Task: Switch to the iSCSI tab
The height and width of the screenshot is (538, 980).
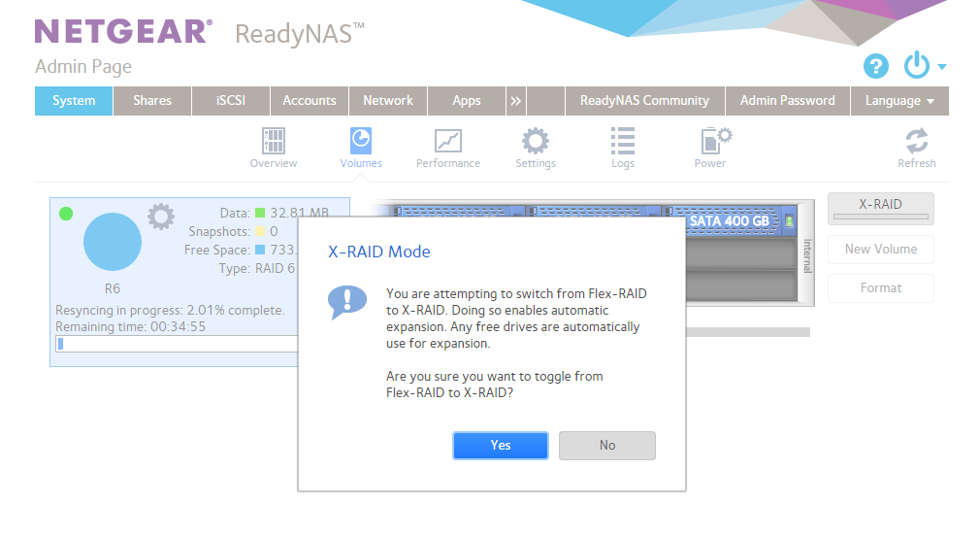Action: pyautogui.click(x=231, y=101)
